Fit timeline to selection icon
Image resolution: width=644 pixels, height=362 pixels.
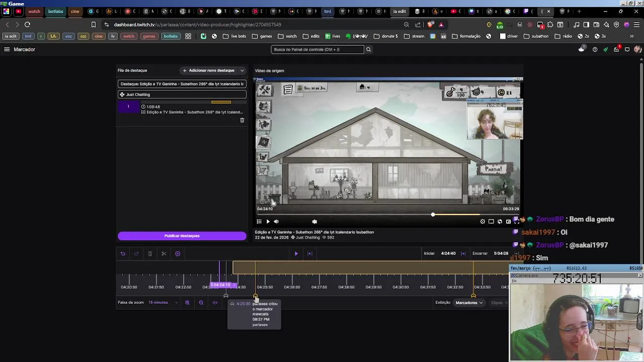tap(215, 303)
